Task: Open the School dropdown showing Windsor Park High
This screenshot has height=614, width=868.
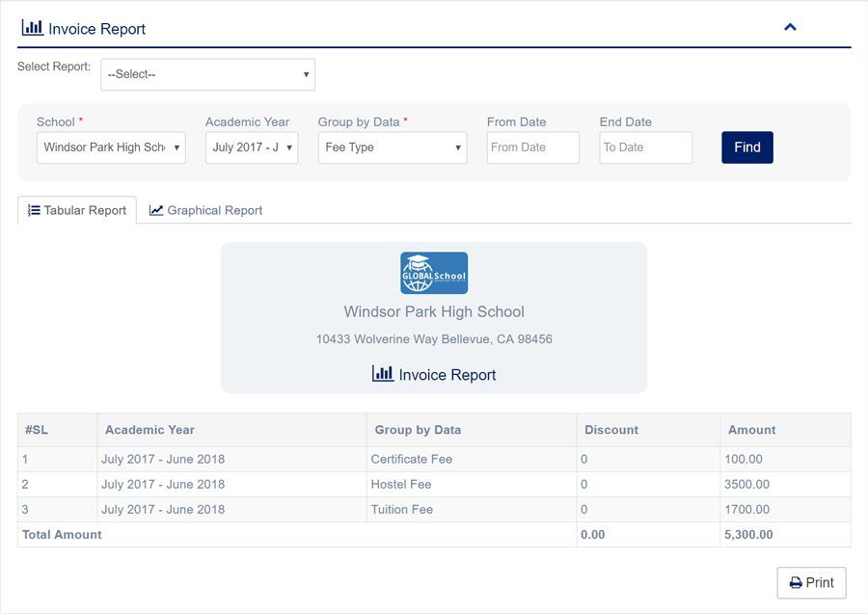Action: (x=111, y=147)
